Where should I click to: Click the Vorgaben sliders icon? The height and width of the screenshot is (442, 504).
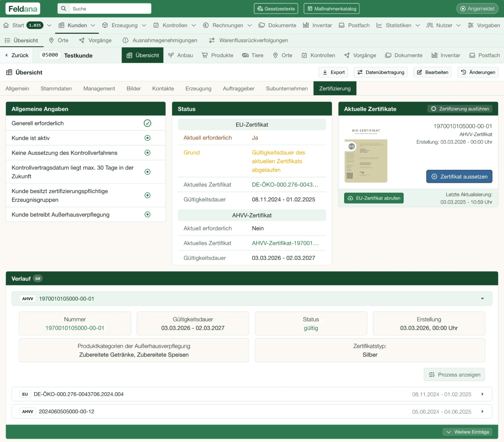470,25
